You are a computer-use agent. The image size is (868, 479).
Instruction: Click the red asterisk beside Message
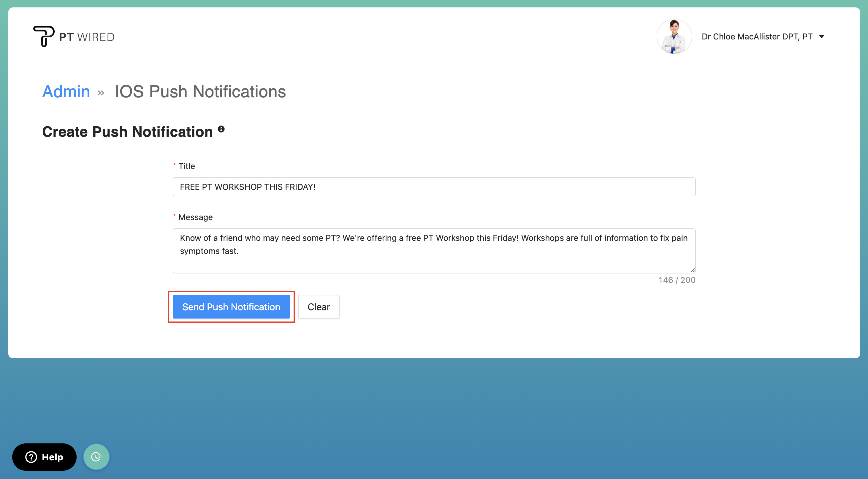pos(174,217)
